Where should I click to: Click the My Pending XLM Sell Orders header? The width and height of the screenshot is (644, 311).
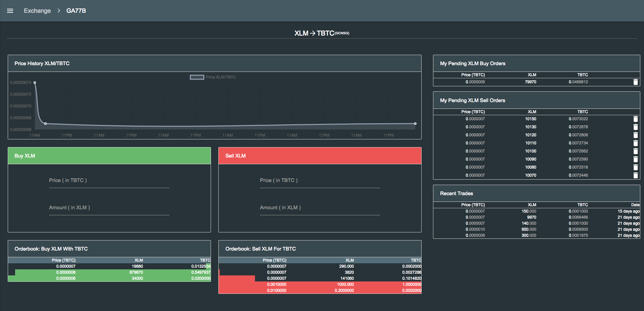[536, 100]
